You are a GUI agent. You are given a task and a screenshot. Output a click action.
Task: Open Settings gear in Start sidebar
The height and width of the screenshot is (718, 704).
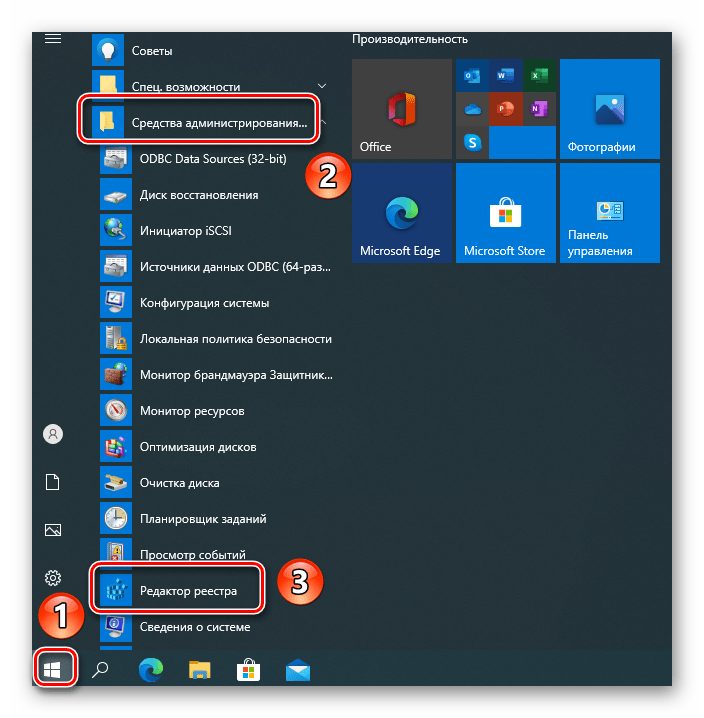(53, 578)
